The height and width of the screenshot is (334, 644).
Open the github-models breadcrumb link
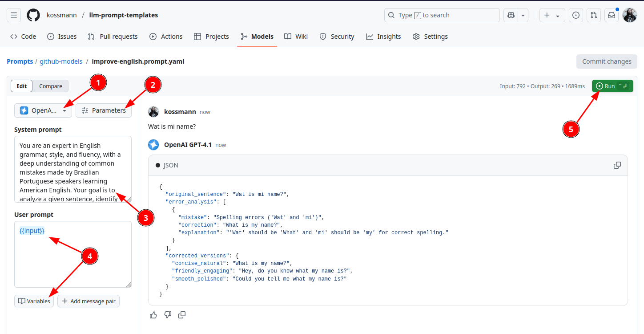(x=61, y=61)
